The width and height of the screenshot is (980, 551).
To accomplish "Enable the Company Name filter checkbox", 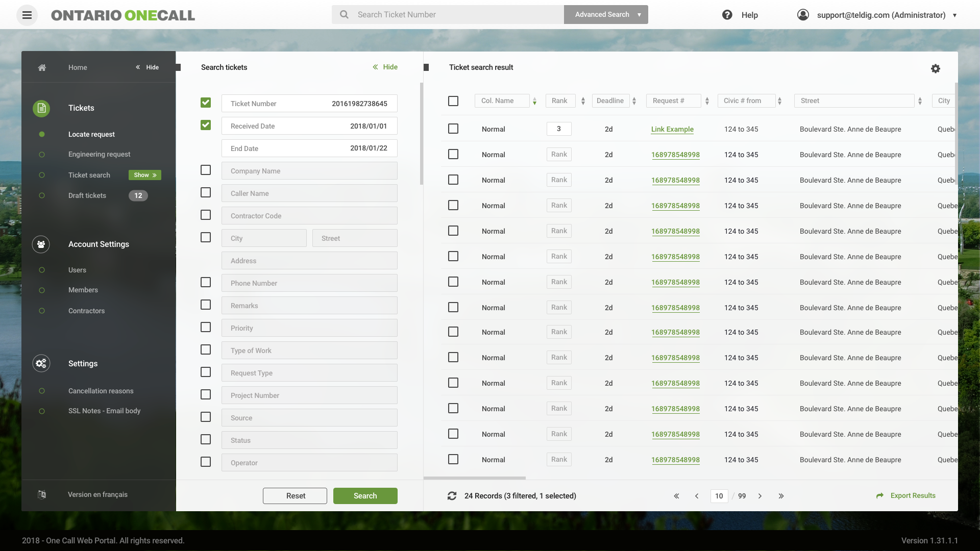I will (206, 170).
